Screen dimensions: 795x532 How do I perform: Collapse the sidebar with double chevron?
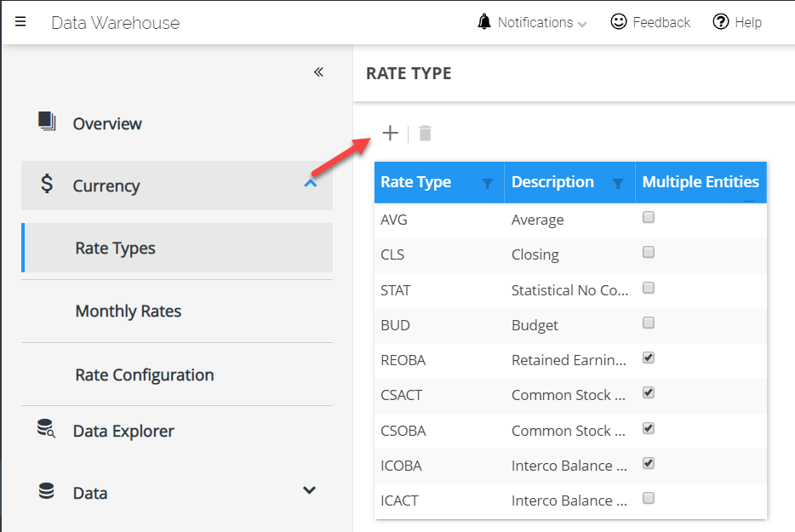click(x=318, y=72)
